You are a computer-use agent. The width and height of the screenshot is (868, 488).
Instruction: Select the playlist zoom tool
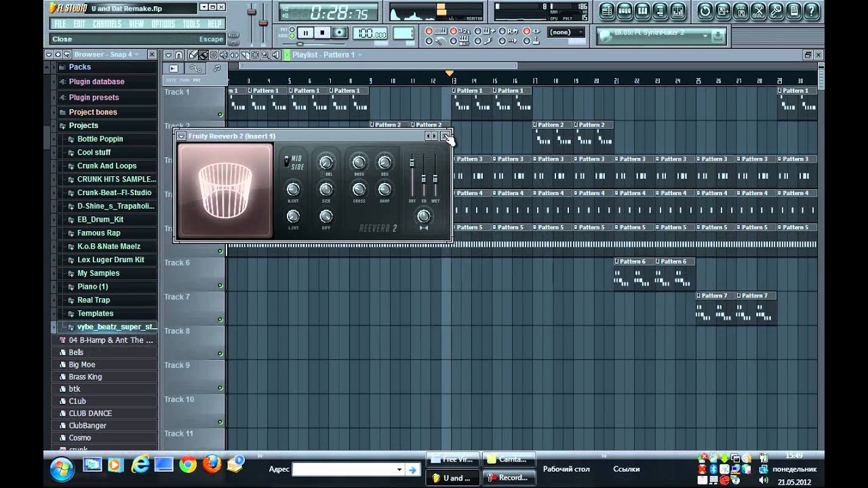265,55
